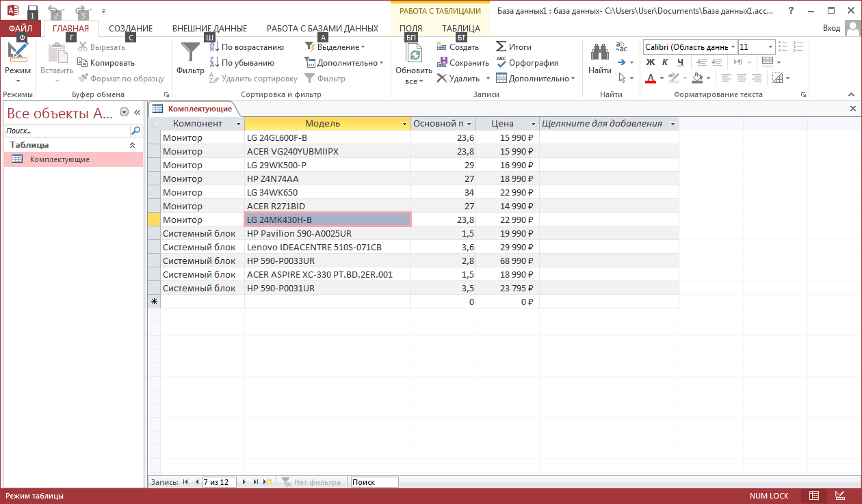Collapse the Таблицы group
The width and height of the screenshot is (862, 504).
pyautogui.click(x=133, y=145)
